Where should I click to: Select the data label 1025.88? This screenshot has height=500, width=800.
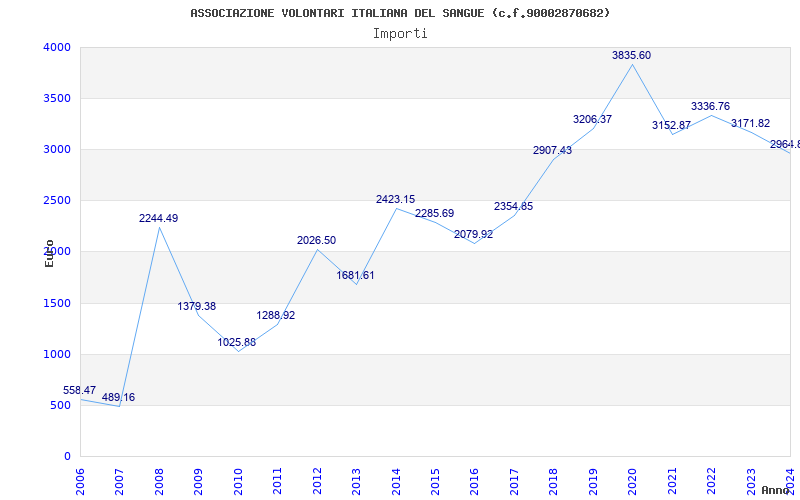(x=237, y=342)
